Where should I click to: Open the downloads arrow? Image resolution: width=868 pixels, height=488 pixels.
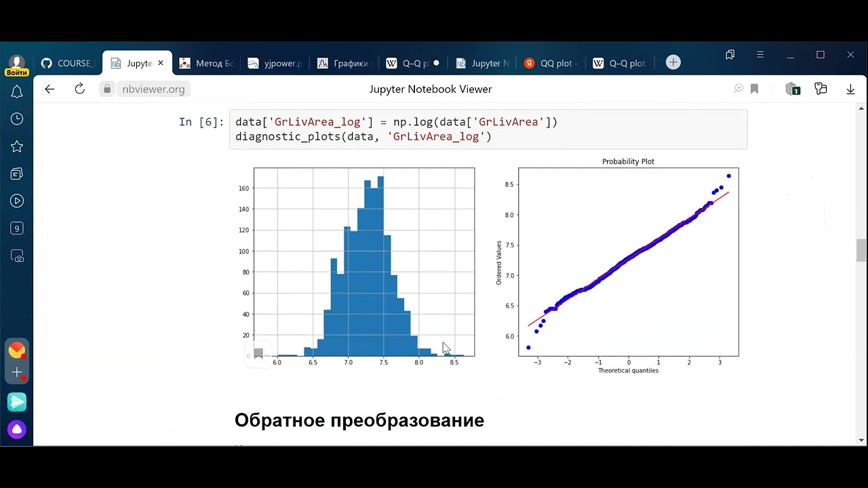(x=850, y=89)
